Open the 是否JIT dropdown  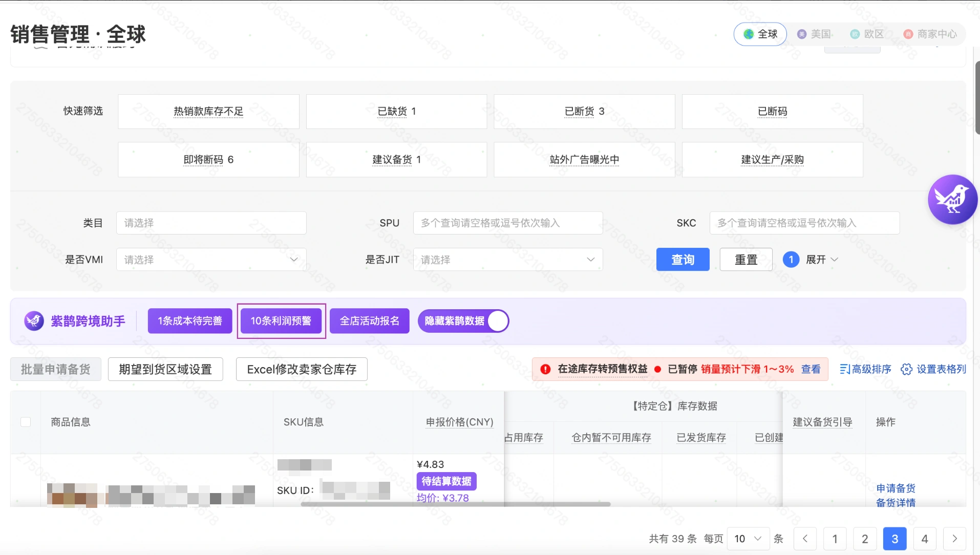click(508, 260)
